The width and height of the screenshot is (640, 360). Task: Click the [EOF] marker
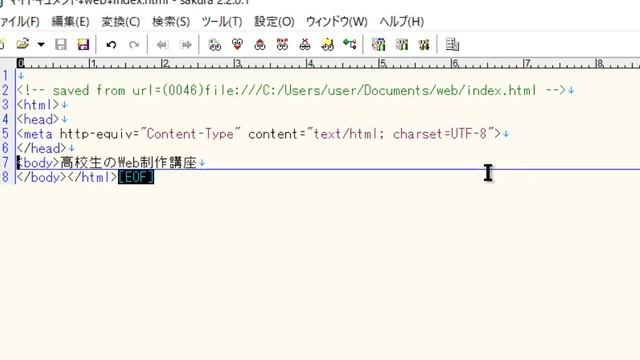point(136,177)
